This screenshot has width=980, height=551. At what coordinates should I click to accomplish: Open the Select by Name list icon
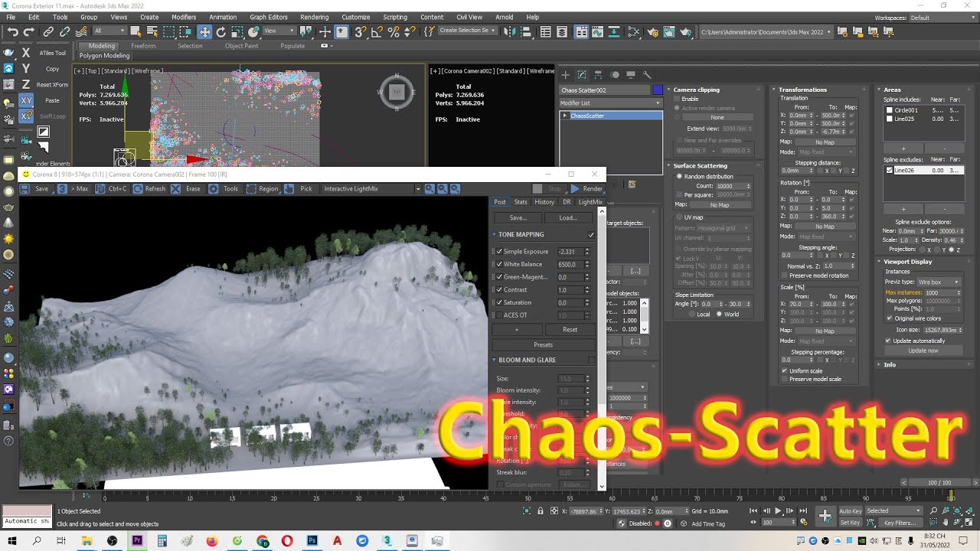click(x=152, y=32)
